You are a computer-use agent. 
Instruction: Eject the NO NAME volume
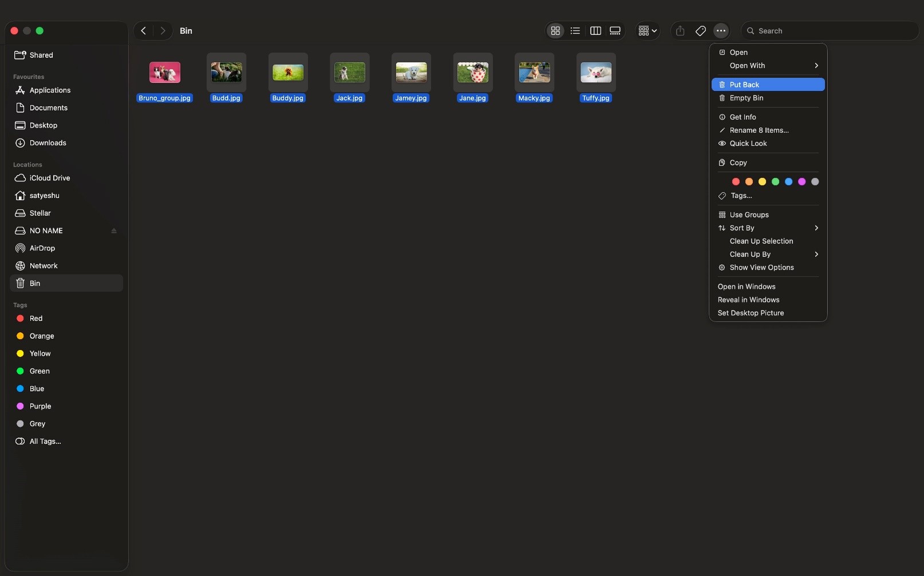click(114, 231)
